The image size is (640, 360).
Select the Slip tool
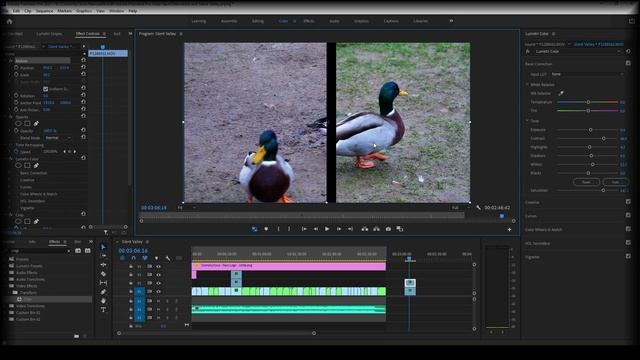(103, 283)
